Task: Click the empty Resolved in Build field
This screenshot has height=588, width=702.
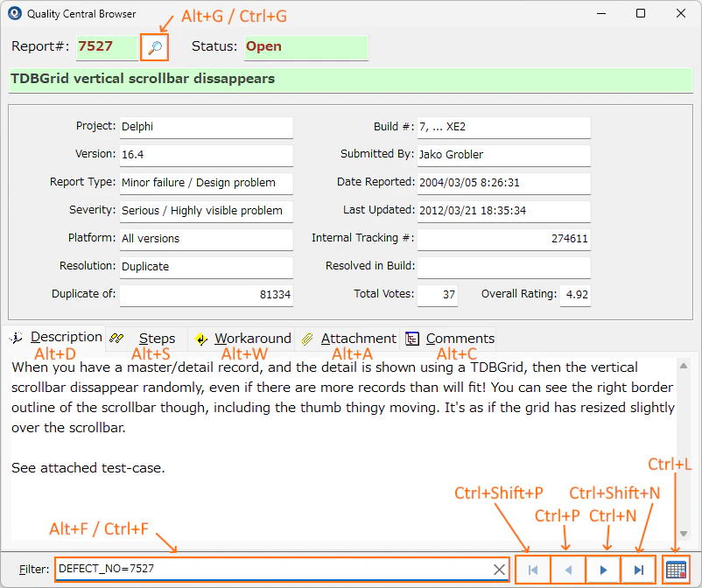Action: (504, 267)
